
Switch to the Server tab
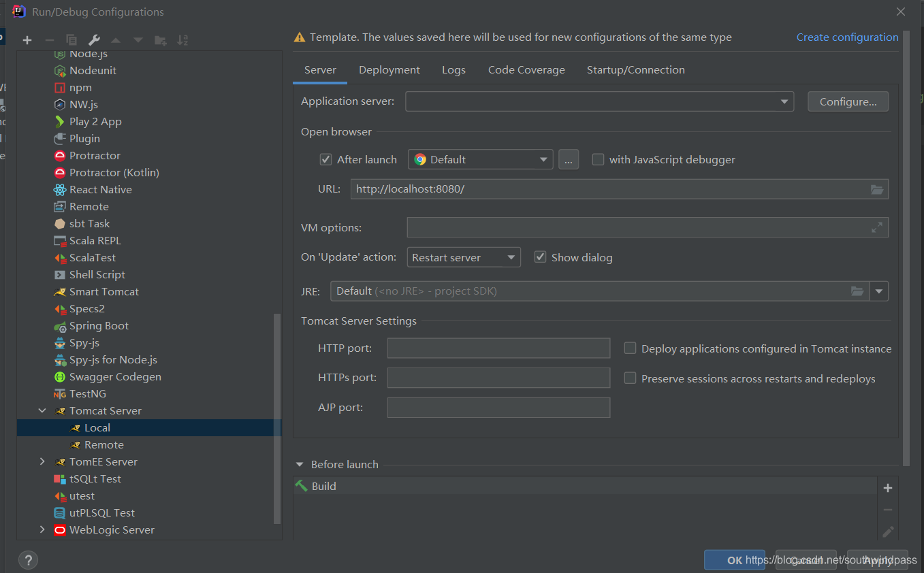[x=320, y=69]
